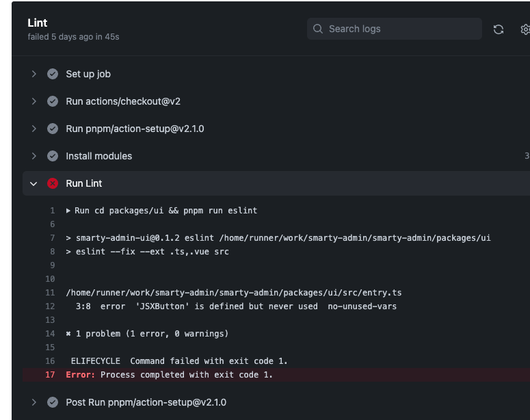Click line number 12 showing the no-unused-vars error
Screen dimensions: 530x420
click(x=50, y=306)
